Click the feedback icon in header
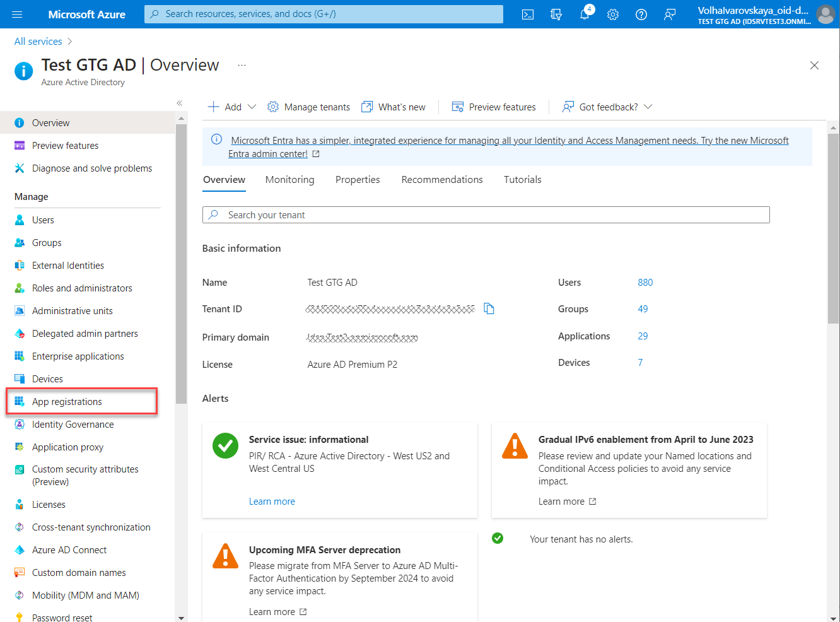 670,15
